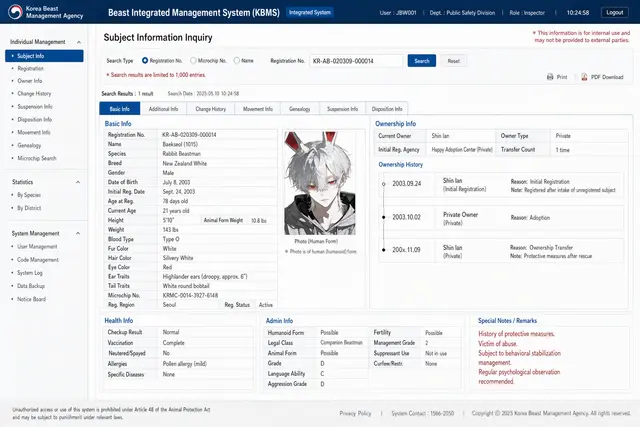
Task: Select the Microchip No. radio button
Action: pos(193,60)
